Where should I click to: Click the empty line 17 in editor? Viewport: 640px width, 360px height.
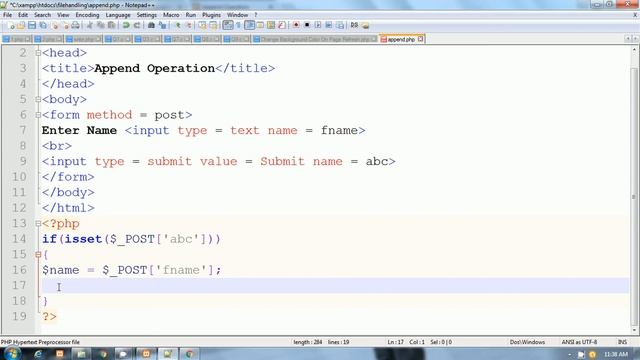point(335,286)
